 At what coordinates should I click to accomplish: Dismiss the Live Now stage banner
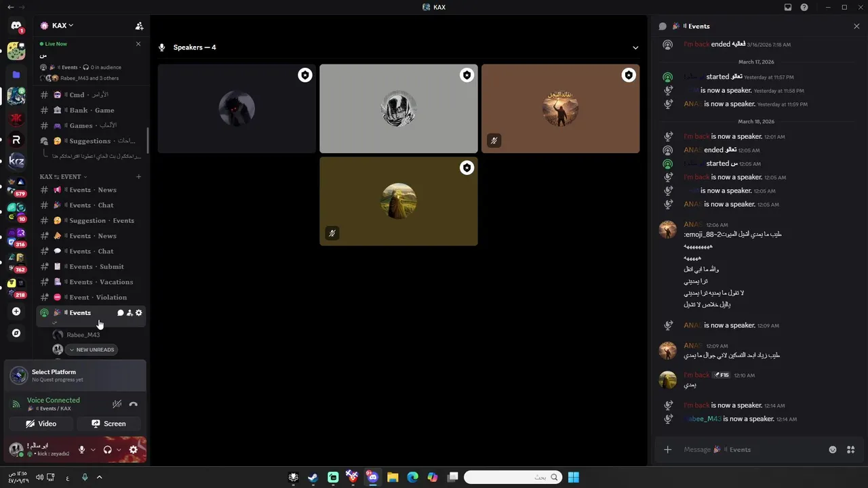pyautogui.click(x=138, y=44)
